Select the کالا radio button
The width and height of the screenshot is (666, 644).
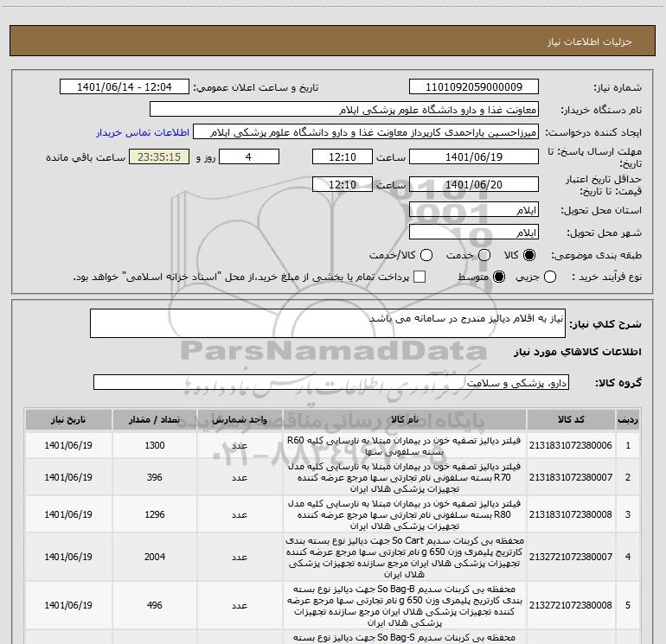click(529, 255)
